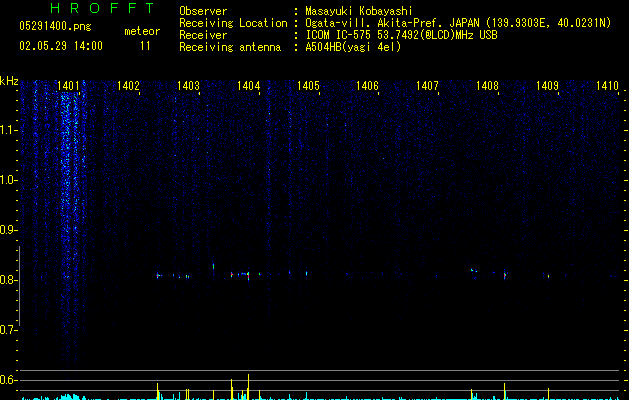This screenshot has height=400, width=629.
Task: Click the vertical gray frequency range bar
Action: [x=19, y=286]
